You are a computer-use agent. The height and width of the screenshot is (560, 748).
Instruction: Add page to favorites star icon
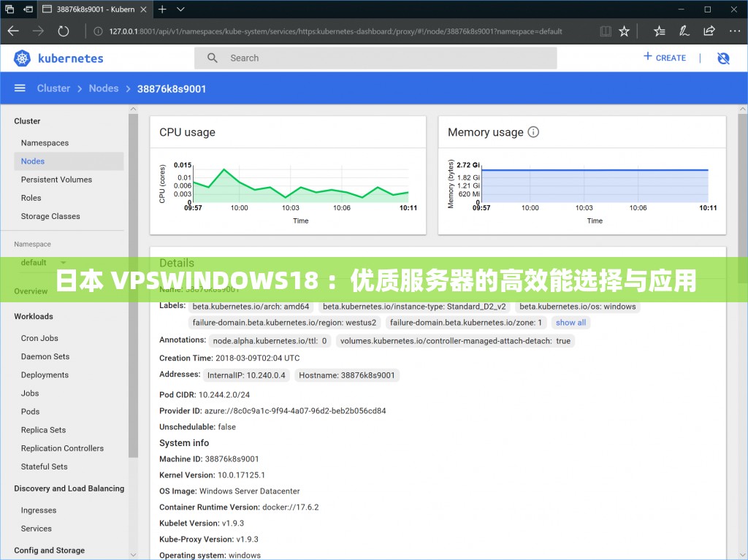pyautogui.click(x=624, y=31)
